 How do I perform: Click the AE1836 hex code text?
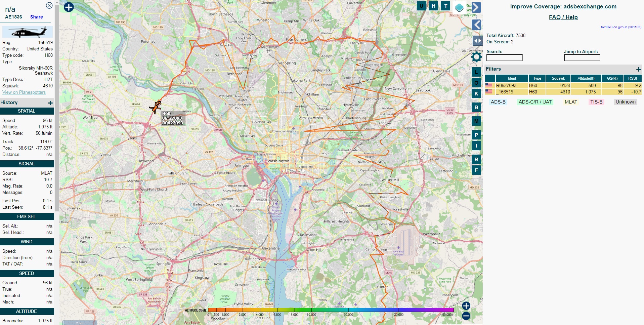13,17
